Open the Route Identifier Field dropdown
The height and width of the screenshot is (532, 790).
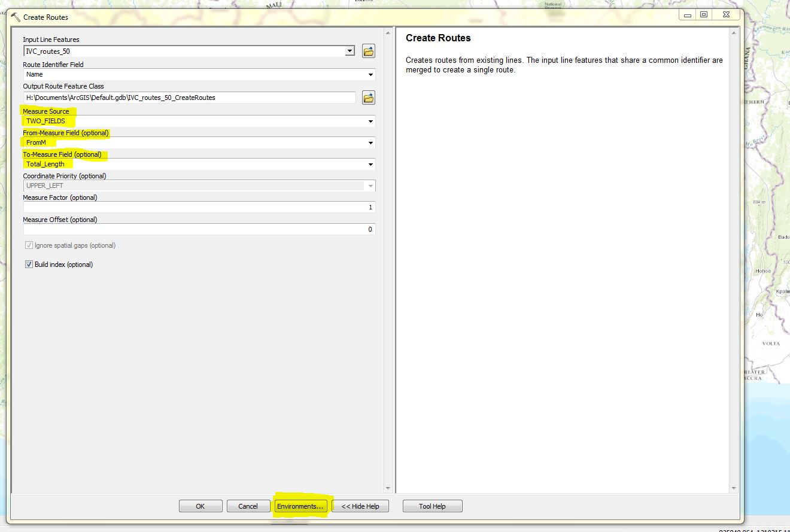coord(371,75)
